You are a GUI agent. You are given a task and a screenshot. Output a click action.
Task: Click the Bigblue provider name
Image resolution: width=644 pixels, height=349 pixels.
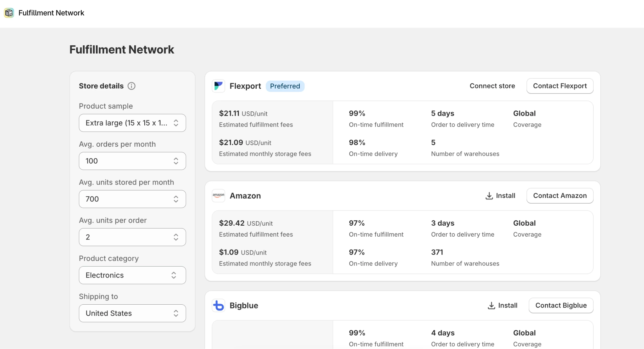tap(244, 305)
